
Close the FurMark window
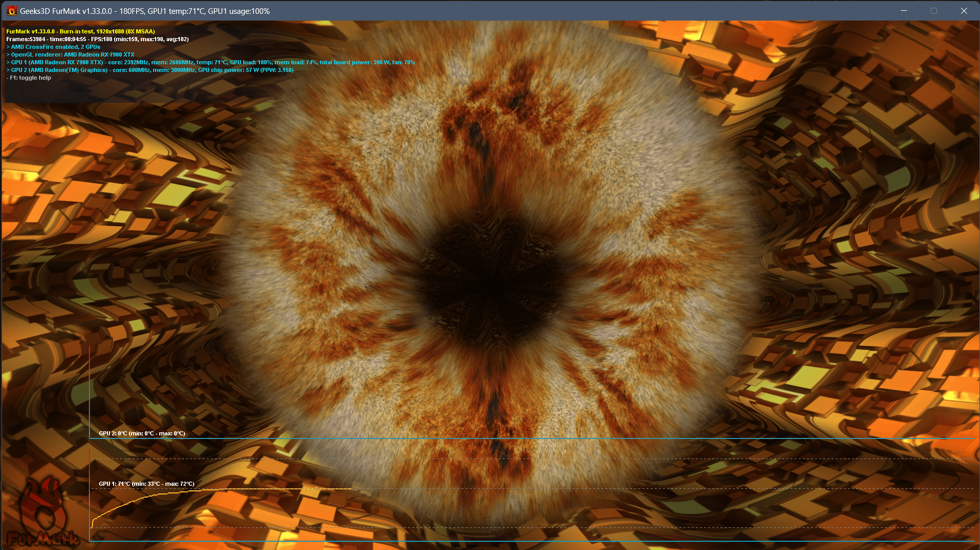[x=964, y=11]
